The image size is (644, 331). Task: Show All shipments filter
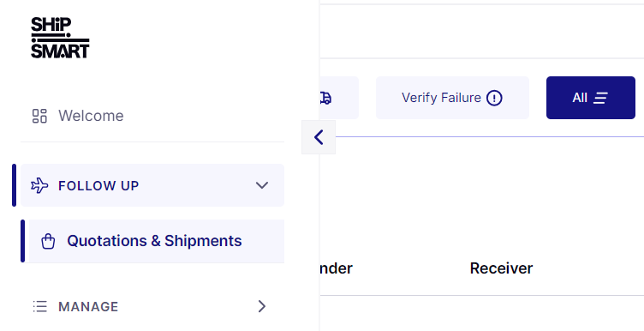[591, 98]
